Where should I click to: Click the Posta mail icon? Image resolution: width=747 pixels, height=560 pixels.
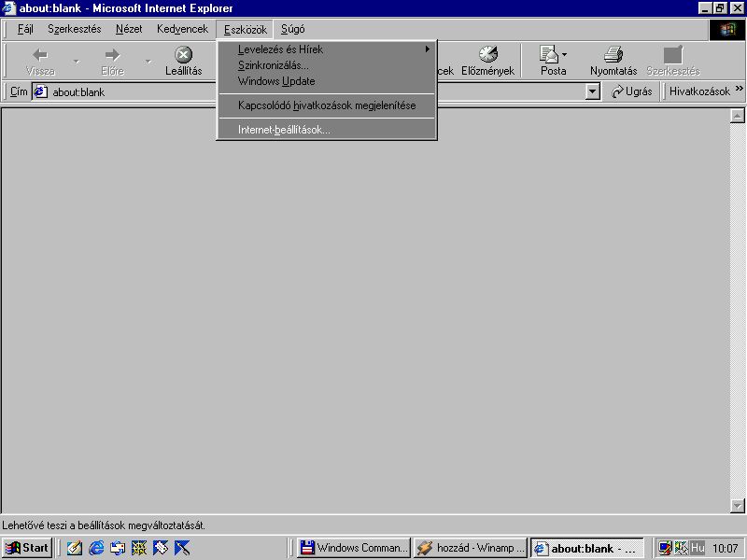point(548,54)
